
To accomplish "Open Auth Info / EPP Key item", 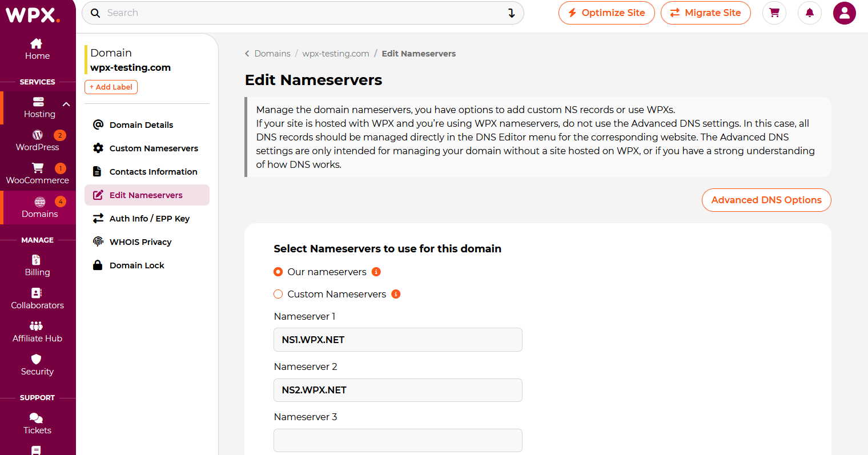I will [147, 219].
